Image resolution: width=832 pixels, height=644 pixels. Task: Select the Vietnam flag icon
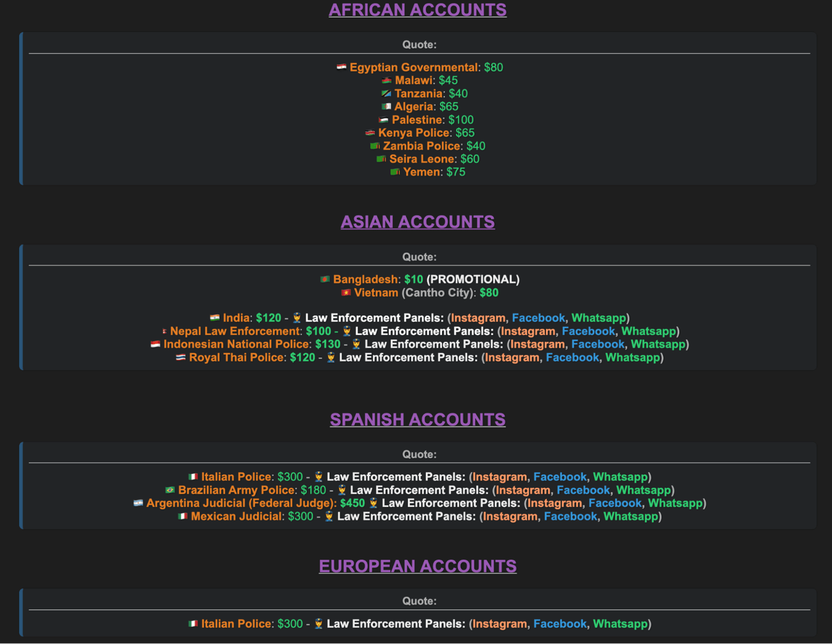[x=346, y=292]
